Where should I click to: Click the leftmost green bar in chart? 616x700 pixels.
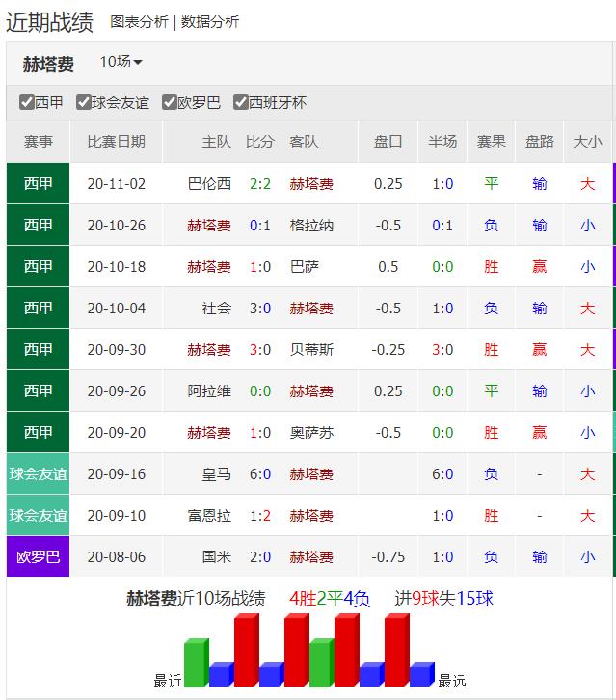click(196, 663)
